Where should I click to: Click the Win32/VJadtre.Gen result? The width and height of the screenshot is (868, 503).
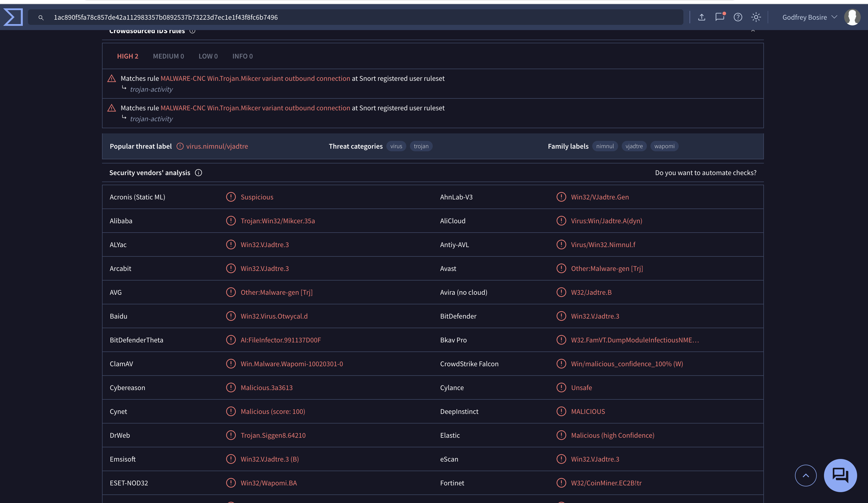pos(600,197)
